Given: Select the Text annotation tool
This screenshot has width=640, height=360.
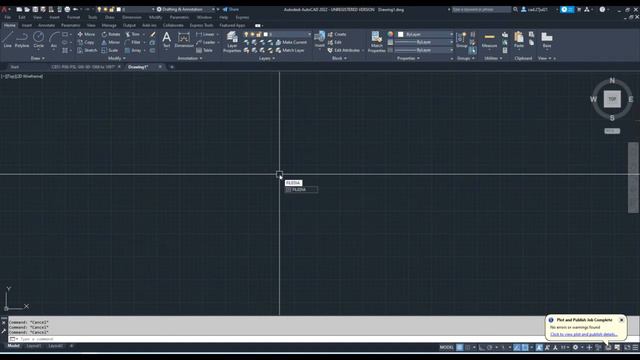Looking at the screenshot, I should coord(167,40).
